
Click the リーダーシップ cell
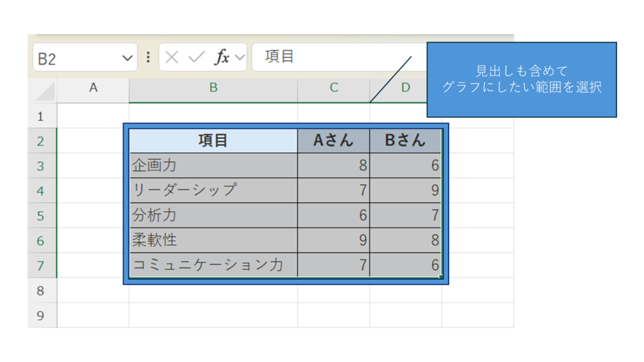click(x=213, y=190)
